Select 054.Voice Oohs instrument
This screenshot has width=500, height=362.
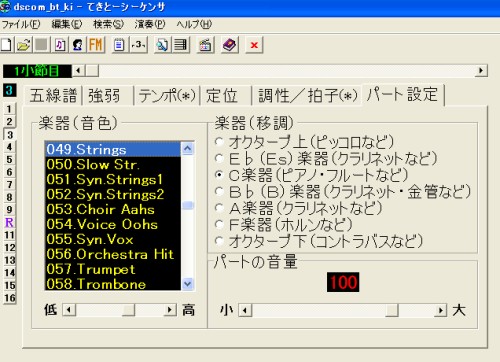click(x=113, y=224)
